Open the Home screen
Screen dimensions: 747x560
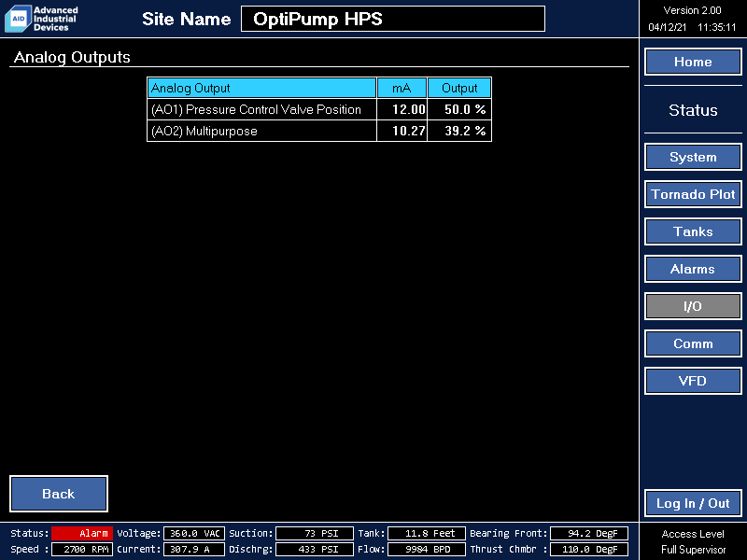[x=693, y=62]
